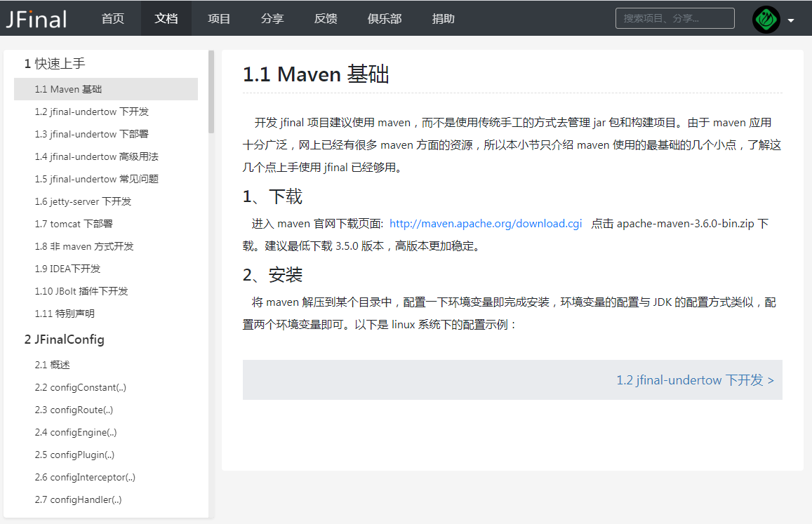Click the JFinal logo icon
The image size is (812, 524).
coord(36,18)
